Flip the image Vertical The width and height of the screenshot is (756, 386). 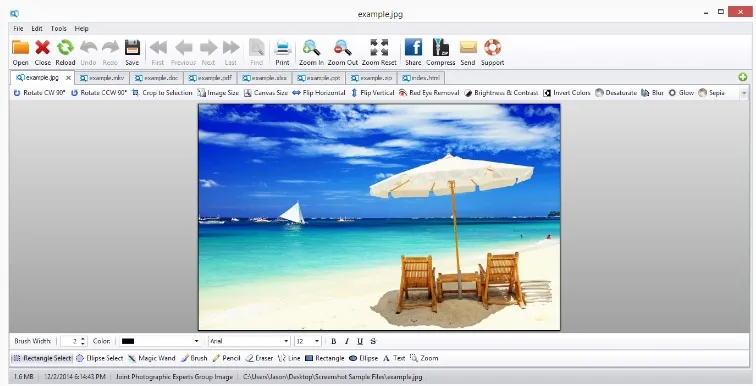click(372, 93)
